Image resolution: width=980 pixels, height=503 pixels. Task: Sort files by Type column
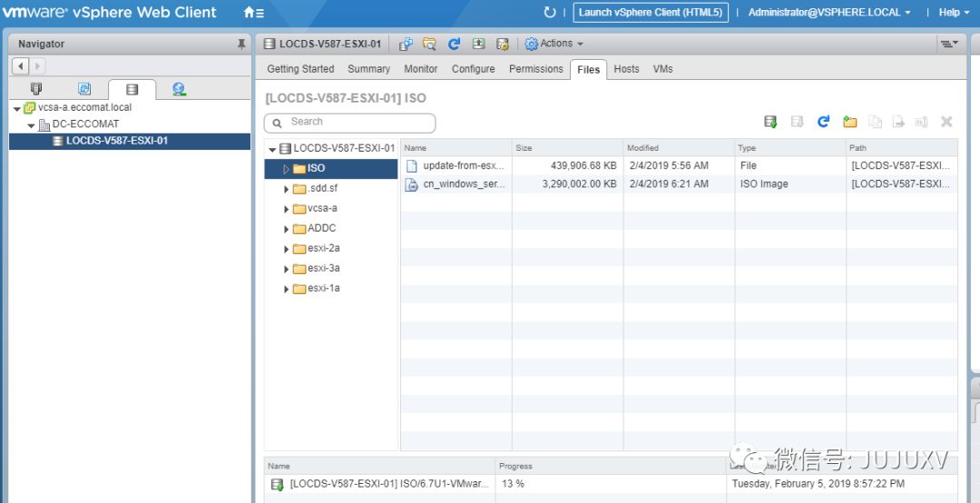790,148
